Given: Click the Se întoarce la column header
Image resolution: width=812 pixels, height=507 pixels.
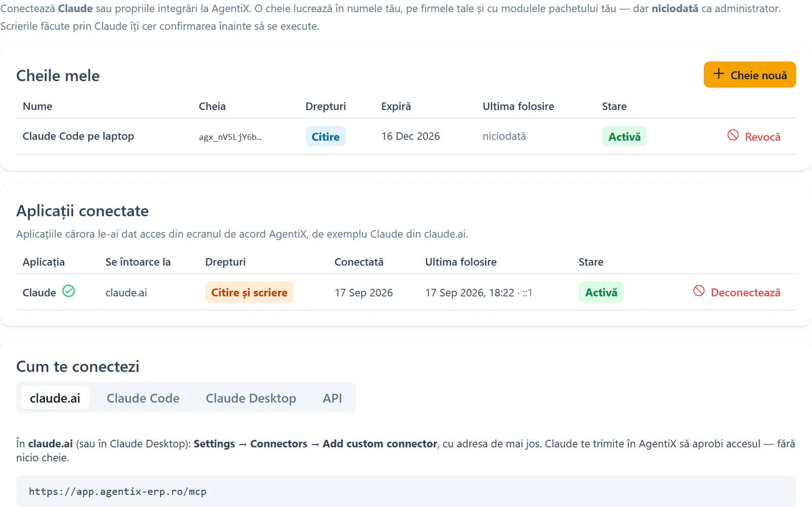Looking at the screenshot, I should tap(138, 262).
